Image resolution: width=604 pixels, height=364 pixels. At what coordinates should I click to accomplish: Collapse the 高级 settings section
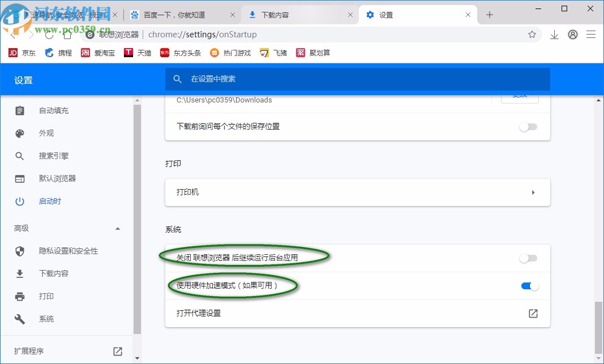pyautogui.click(x=117, y=229)
